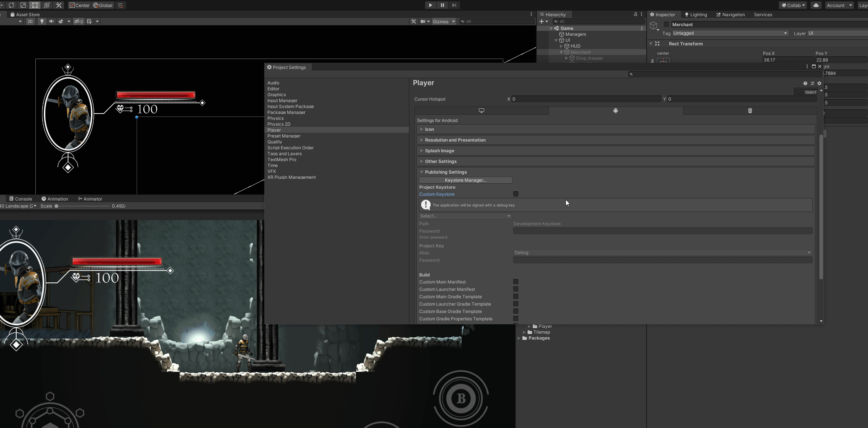Select Quality in Project Settings list
The height and width of the screenshot is (428, 868).
pyautogui.click(x=275, y=142)
